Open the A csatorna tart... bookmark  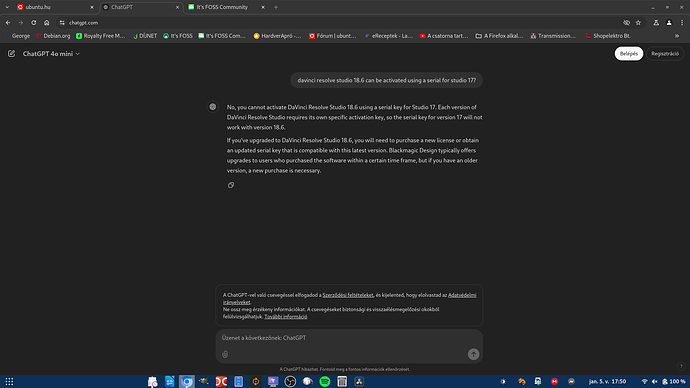pyautogui.click(x=444, y=36)
